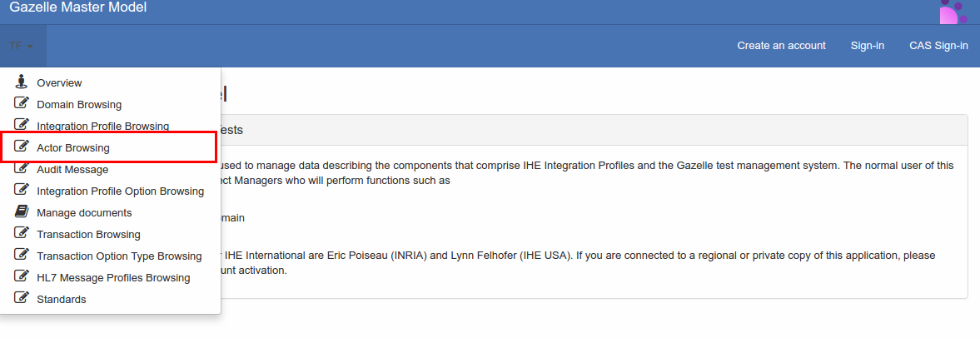
Task: Click the HL7 Message Profiles edit icon
Action: [22, 277]
